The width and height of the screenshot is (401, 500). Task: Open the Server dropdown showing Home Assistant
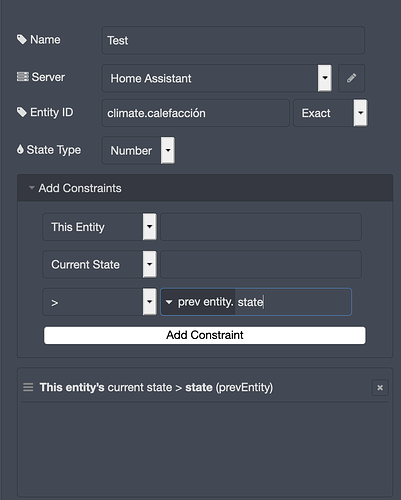coord(217,78)
